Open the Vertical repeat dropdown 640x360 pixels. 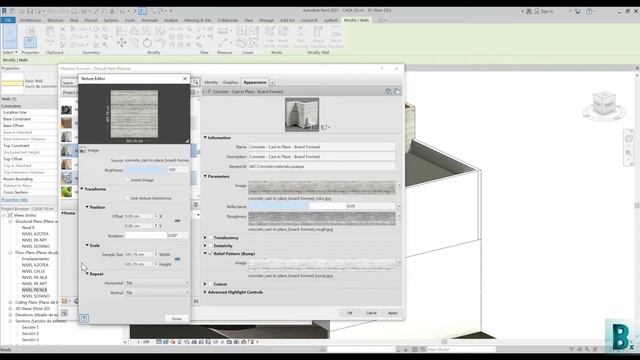[157, 293]
